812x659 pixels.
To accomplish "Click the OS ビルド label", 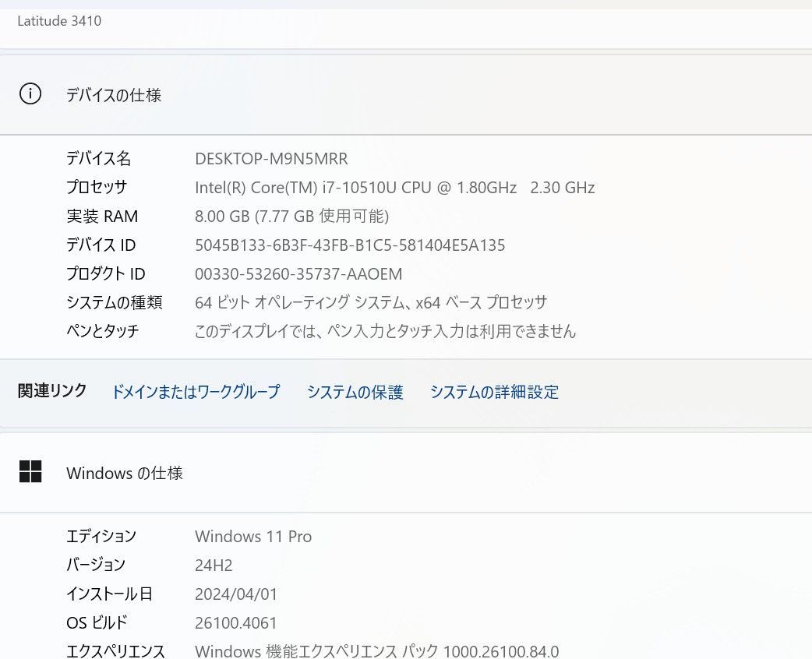I will (x=97, y=622).
